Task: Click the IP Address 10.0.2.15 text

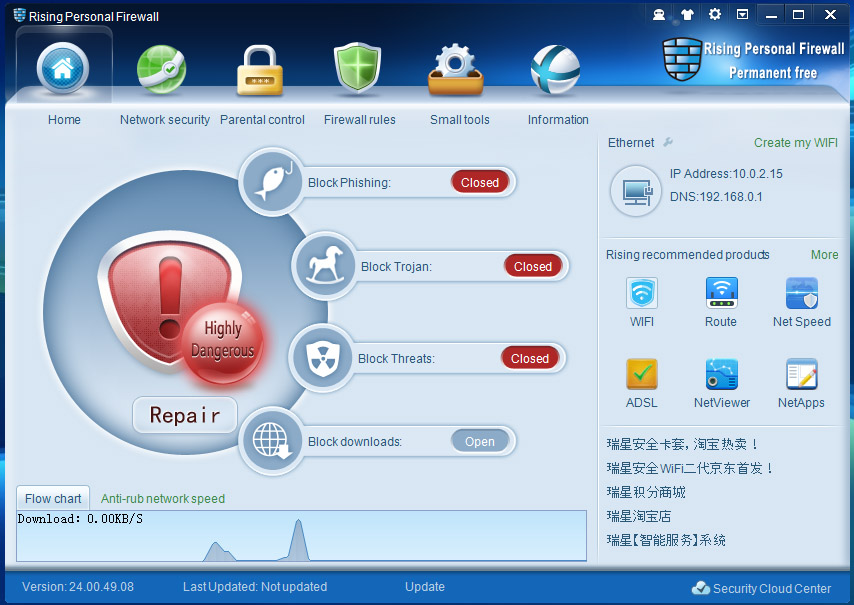Action: pyautogui.click(x=726, y=174)
